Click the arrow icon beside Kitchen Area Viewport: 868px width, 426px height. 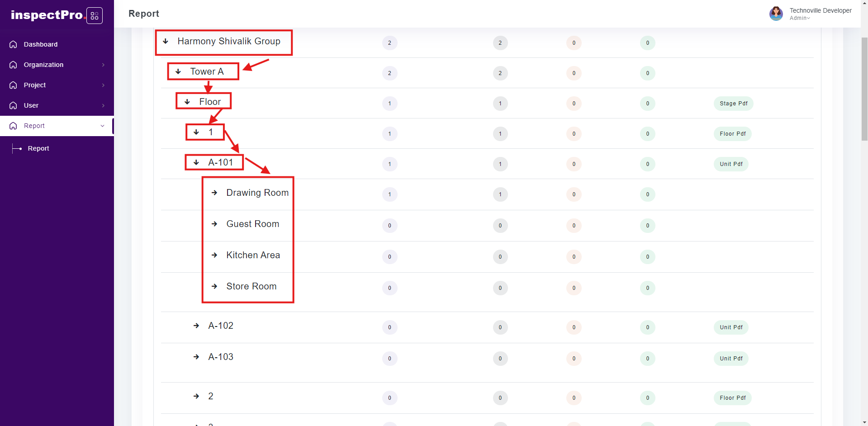click(x=214, y=255)
